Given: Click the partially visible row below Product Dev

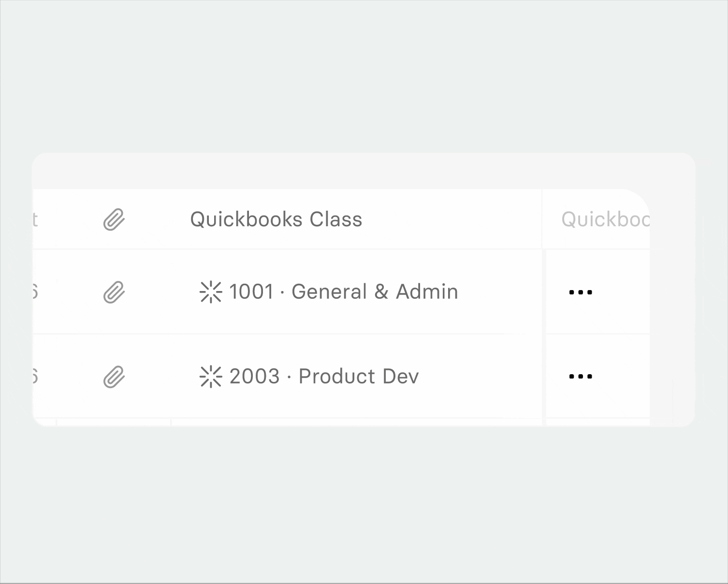Looking at the screenshot, I should (x=338, y=422).
